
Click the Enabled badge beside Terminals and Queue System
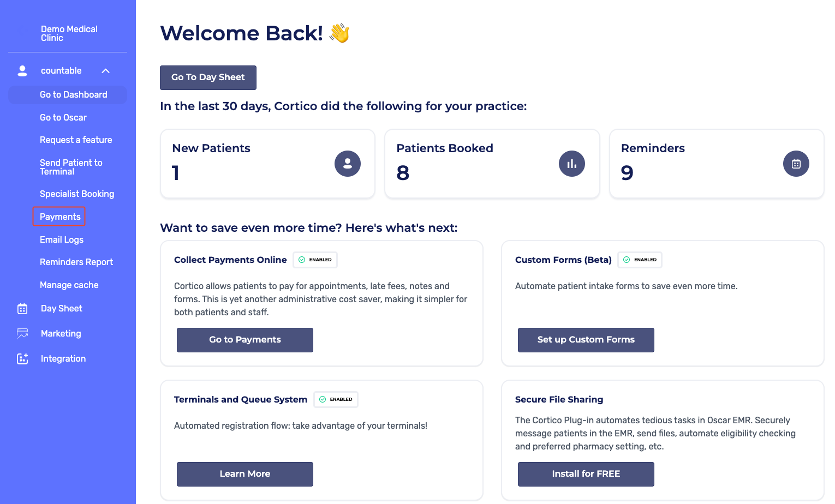point(336,400)
